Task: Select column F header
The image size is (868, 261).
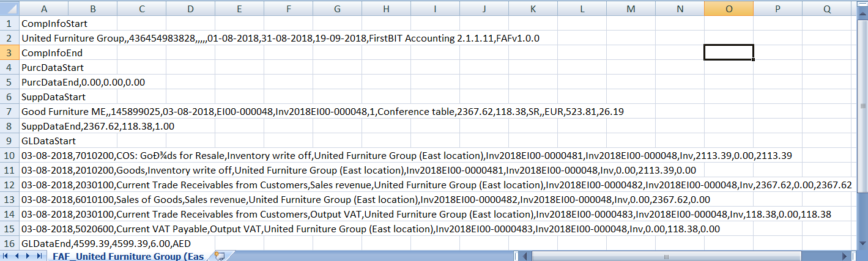Action: 288,9
